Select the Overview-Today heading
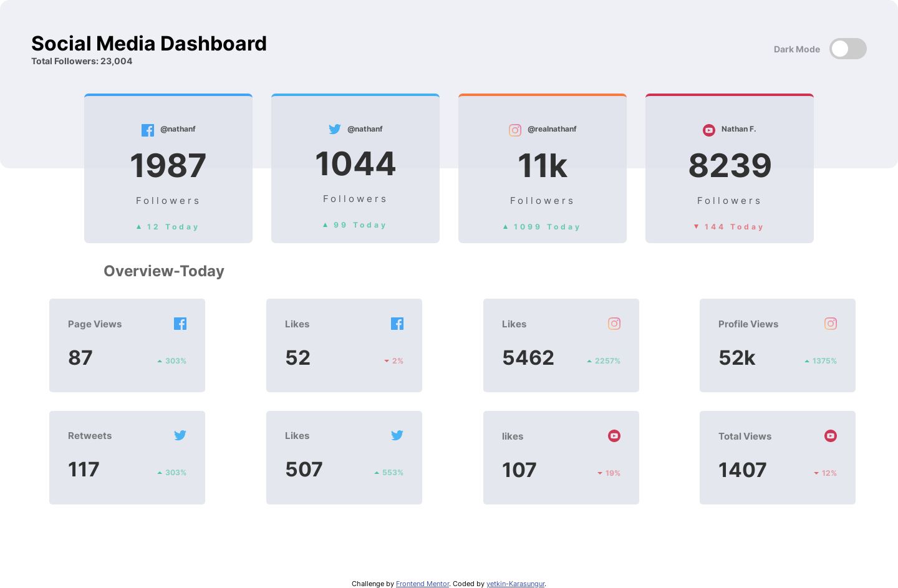 click(x=164, y=271)
